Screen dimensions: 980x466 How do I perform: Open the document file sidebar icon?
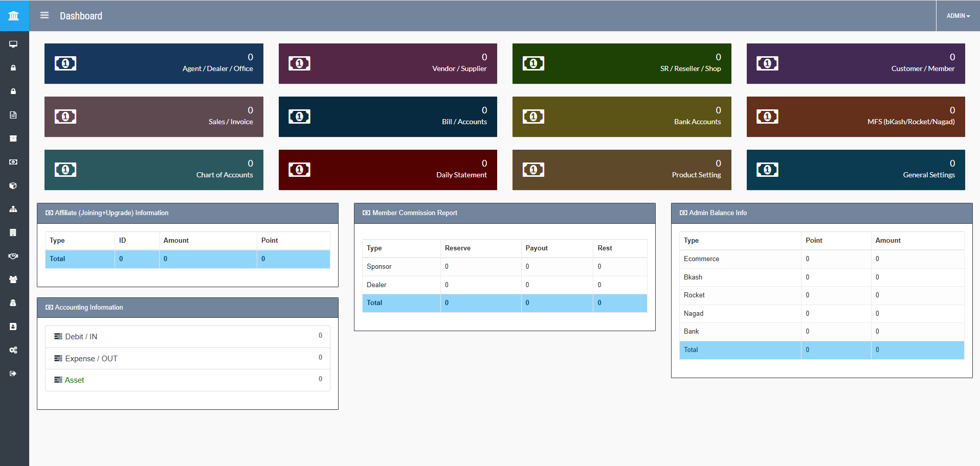tap(13, 115)
